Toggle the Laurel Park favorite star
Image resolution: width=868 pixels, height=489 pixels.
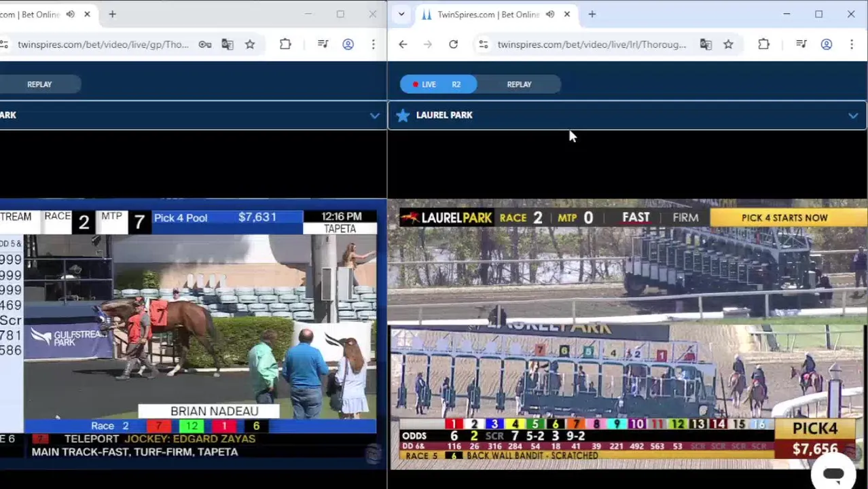click(x=403, y=115)
